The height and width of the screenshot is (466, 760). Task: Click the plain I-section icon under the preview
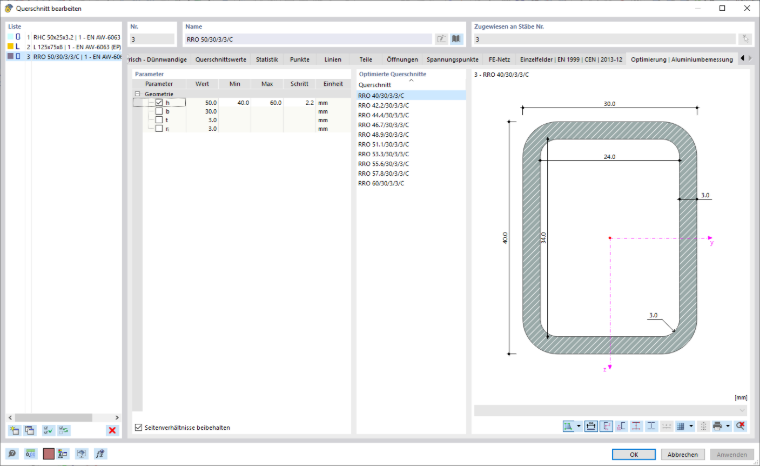click(651, 426)
